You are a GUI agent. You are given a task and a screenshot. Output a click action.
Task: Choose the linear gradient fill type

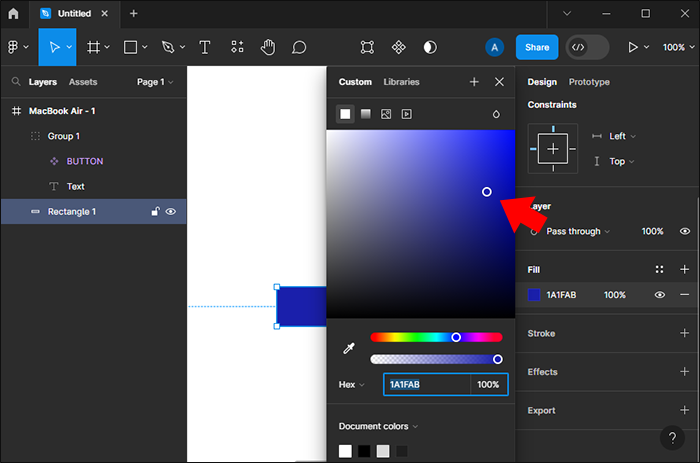click(366, 114)
